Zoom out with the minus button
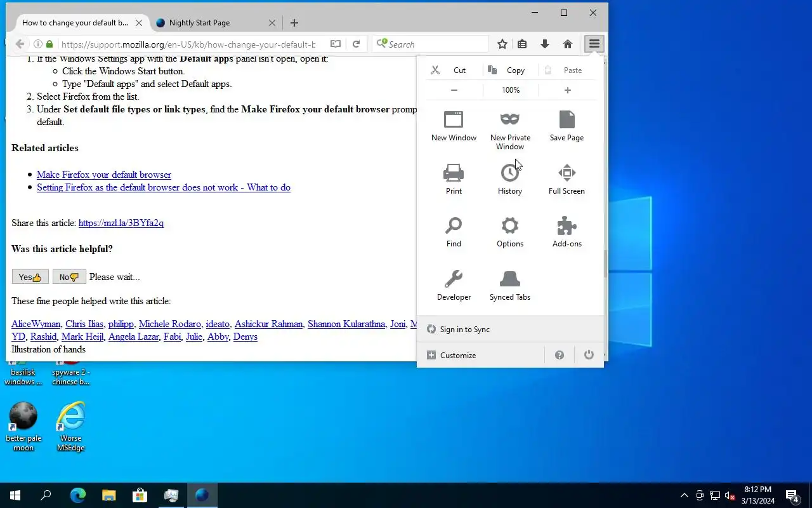The image size is (812, 508). point(454,90)
